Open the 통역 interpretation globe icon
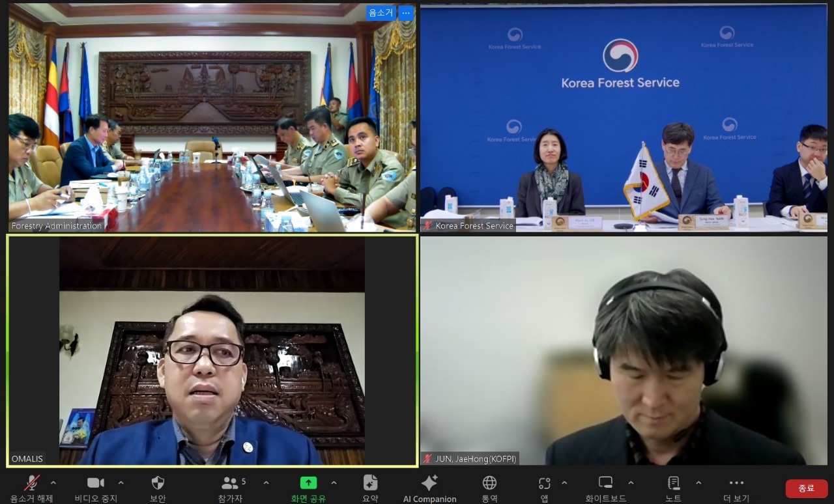Image resolution: width=834 pixels, height=504 pixels. point(489,483)
